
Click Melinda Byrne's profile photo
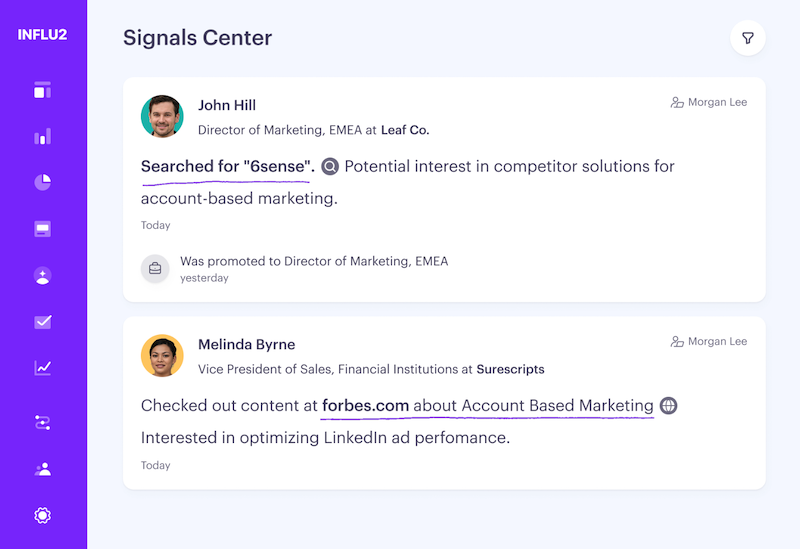coord(162,355)
